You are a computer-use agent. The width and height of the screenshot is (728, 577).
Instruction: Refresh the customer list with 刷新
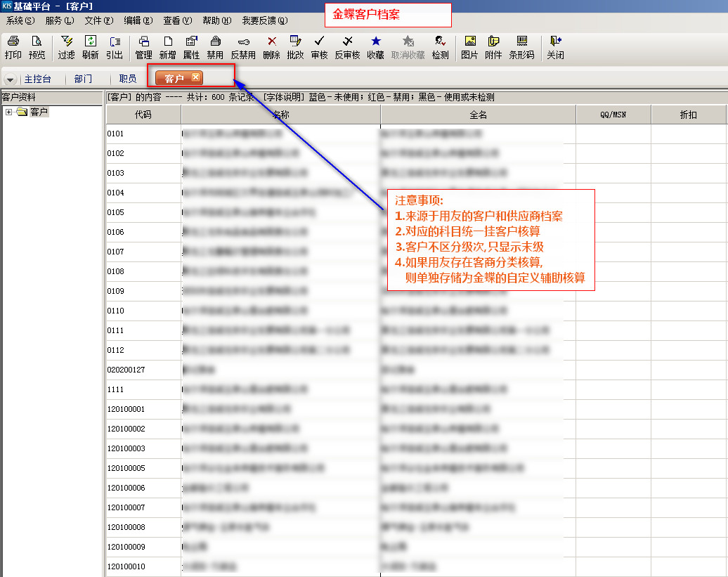(x=90, y=47)
